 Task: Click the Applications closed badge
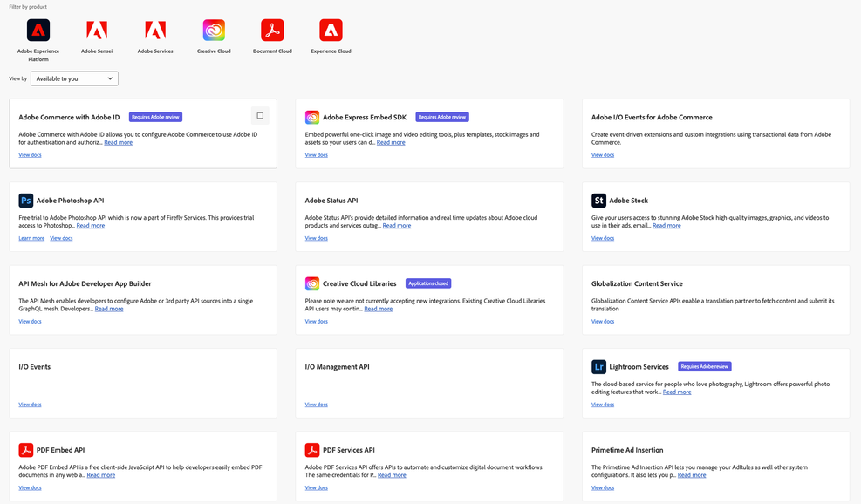(428, 283)
